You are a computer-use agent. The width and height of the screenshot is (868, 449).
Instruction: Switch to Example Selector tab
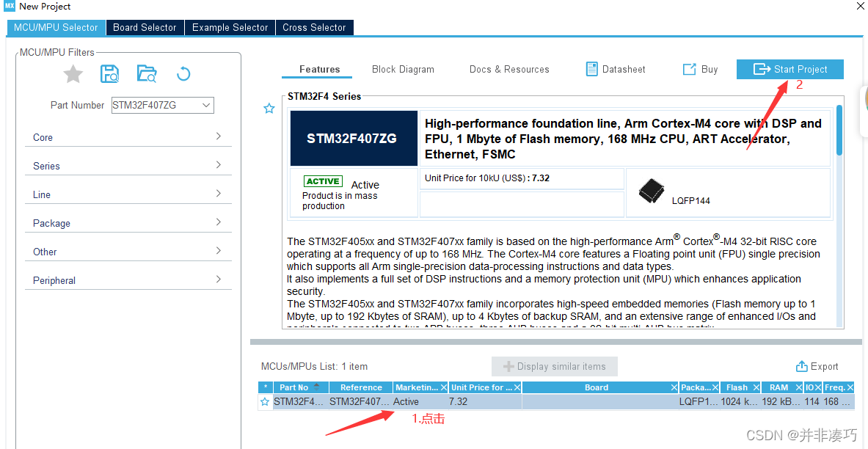(230, 27)
